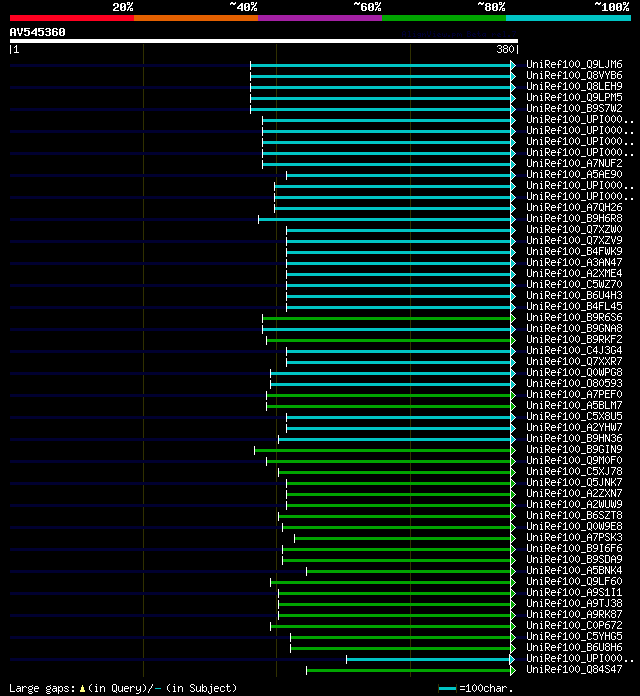Click the cyan ~100% identity legend segment
The image size is (640, 696).
pyautogui.click(x=568, y=18)
